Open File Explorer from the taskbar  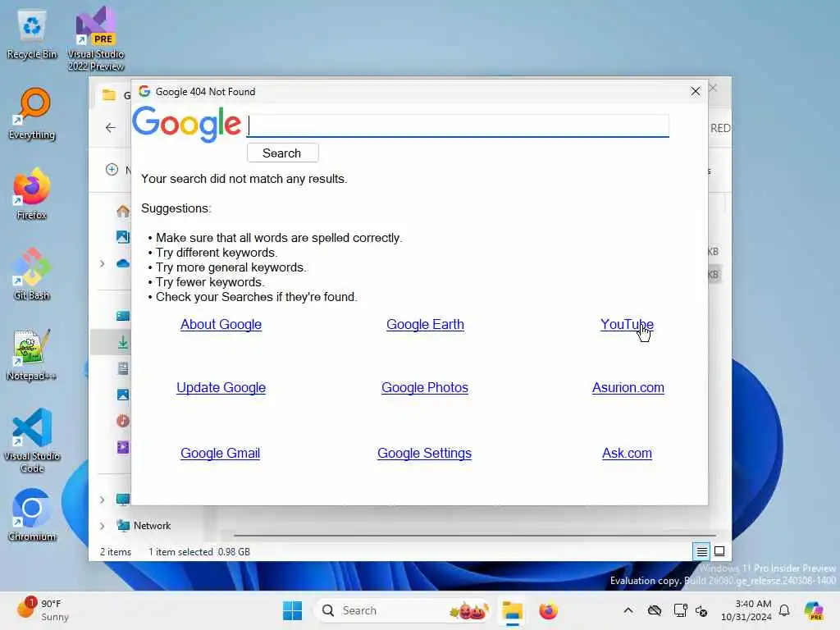click(x=512, y=610)
